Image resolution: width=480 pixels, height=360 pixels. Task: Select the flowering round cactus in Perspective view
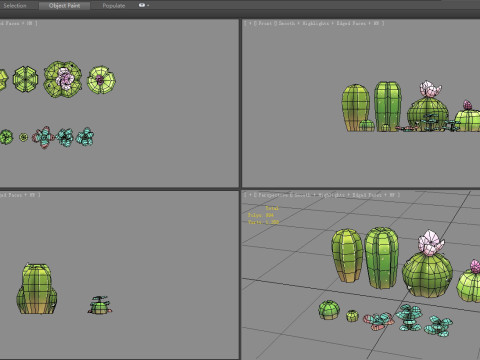click(427, 274)
